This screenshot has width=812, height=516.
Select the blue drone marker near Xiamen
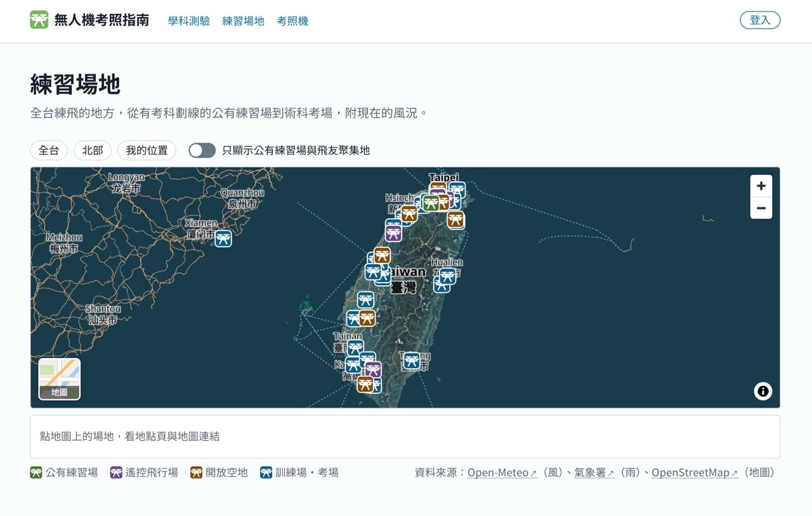point(223,238)
